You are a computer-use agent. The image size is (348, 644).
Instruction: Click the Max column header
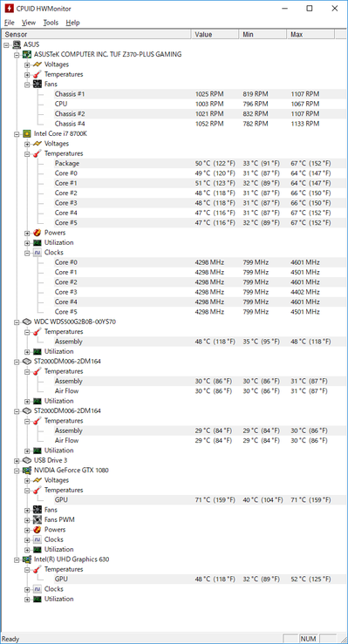tap(310, 35)
